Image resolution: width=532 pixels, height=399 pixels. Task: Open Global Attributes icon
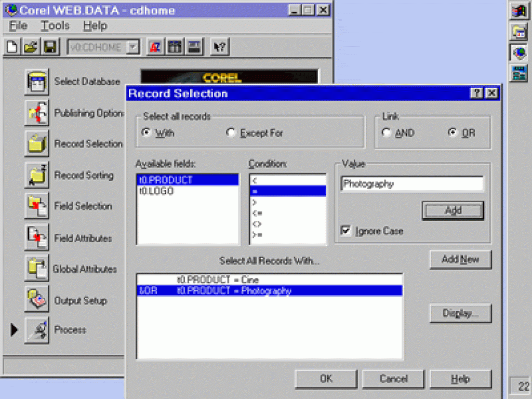click(36, 269)
